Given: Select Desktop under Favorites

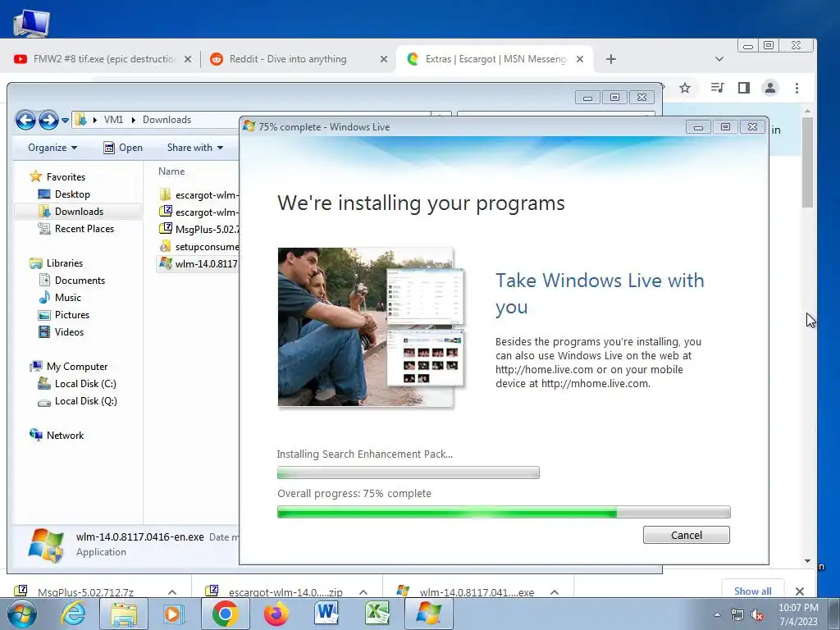Looking at the screenshot, I should click(x=72, y=194).
